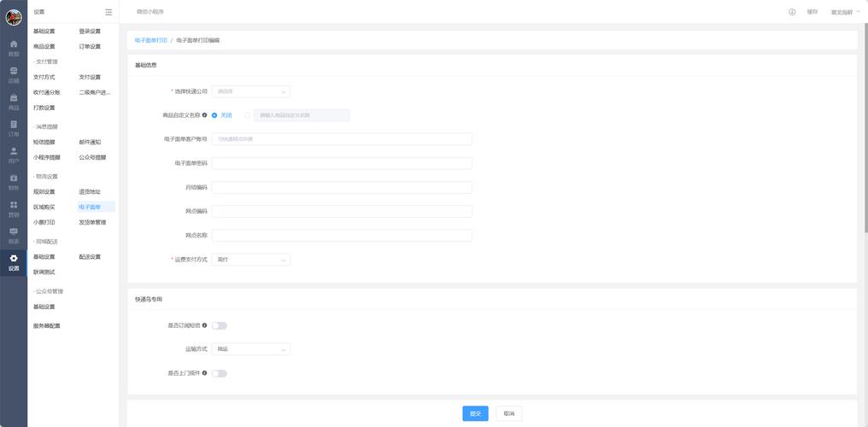Click the blue 提交 button
This screenshot has height=427, width=868.
[x=475, y=413]
